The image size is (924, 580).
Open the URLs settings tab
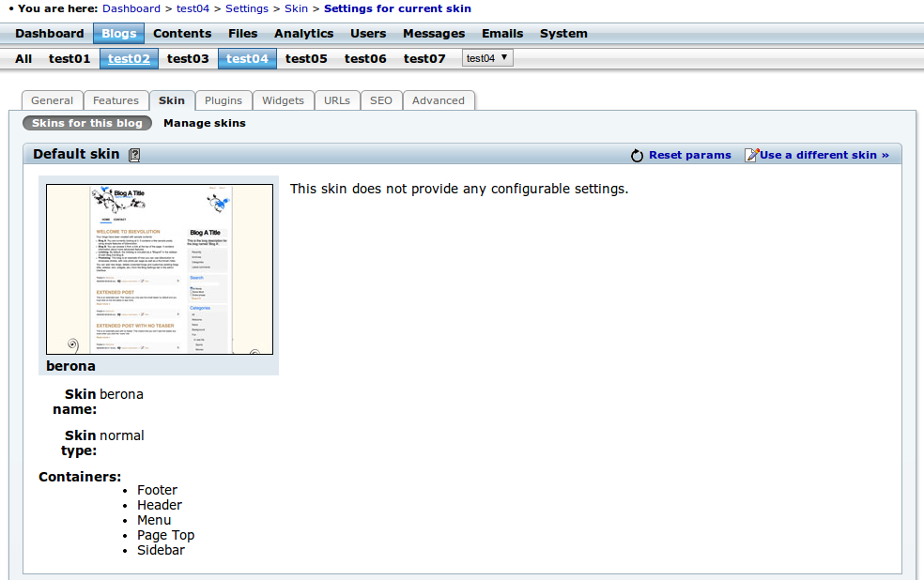pyautogui.click(x=337, y=100)
